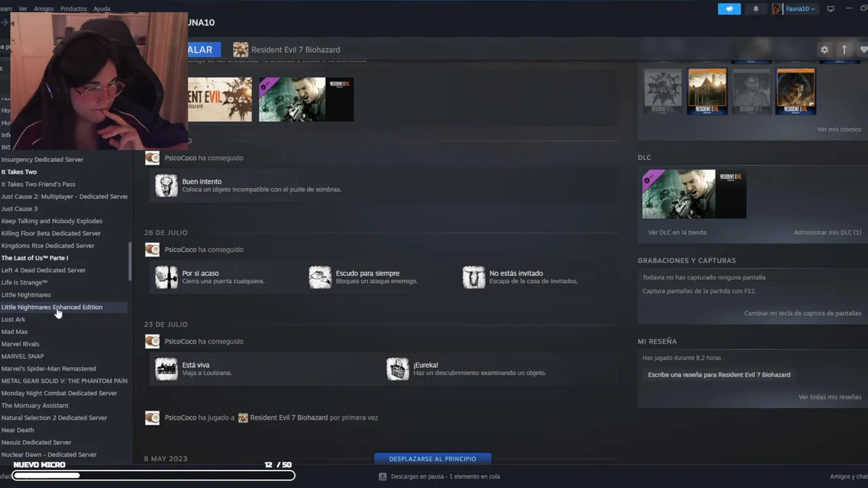The height and width of the screenshot is (488, 868).
Task: Open Ver DLC en la tienda link
Action: point(677,232)
